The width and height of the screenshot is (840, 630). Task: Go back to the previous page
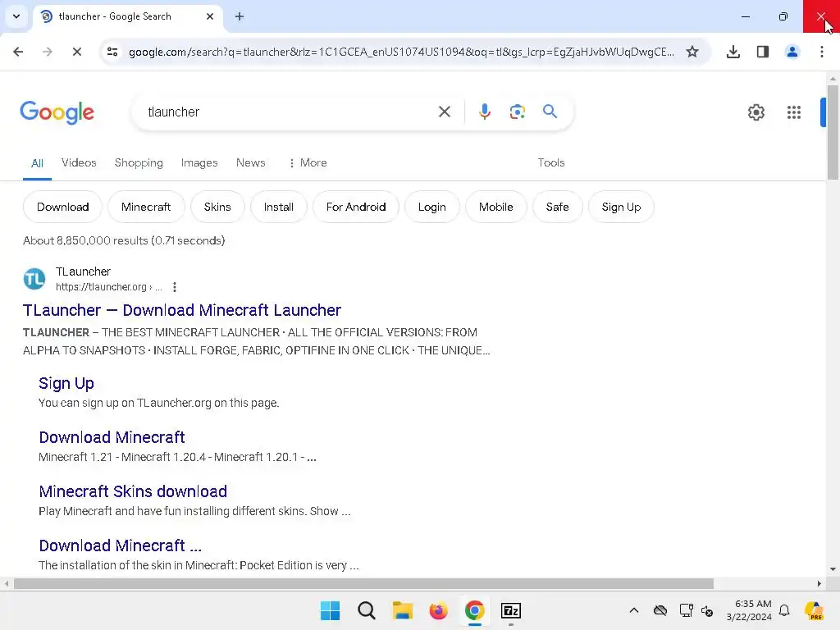(x=18, y=52)
